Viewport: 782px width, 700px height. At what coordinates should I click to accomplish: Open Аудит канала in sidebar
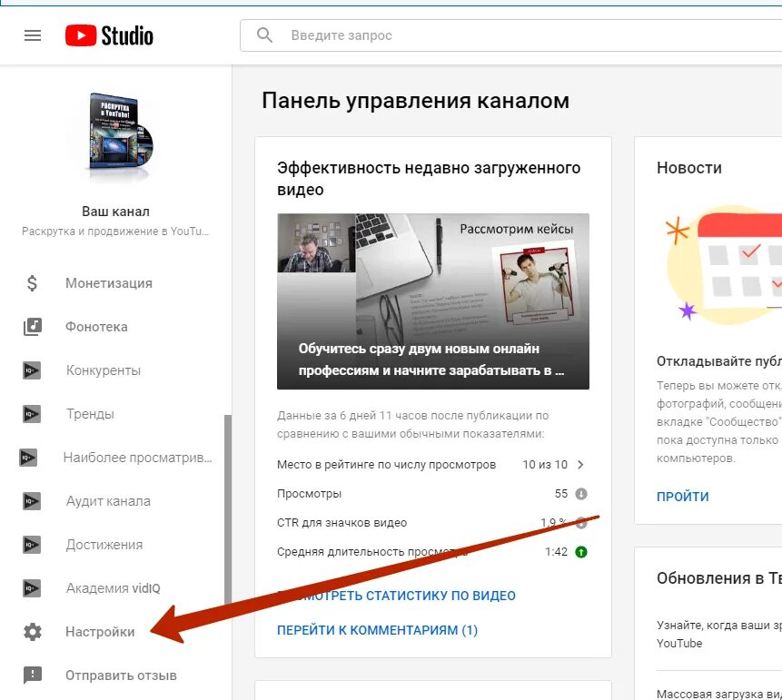pyautogui.click(x=108, y=501)
